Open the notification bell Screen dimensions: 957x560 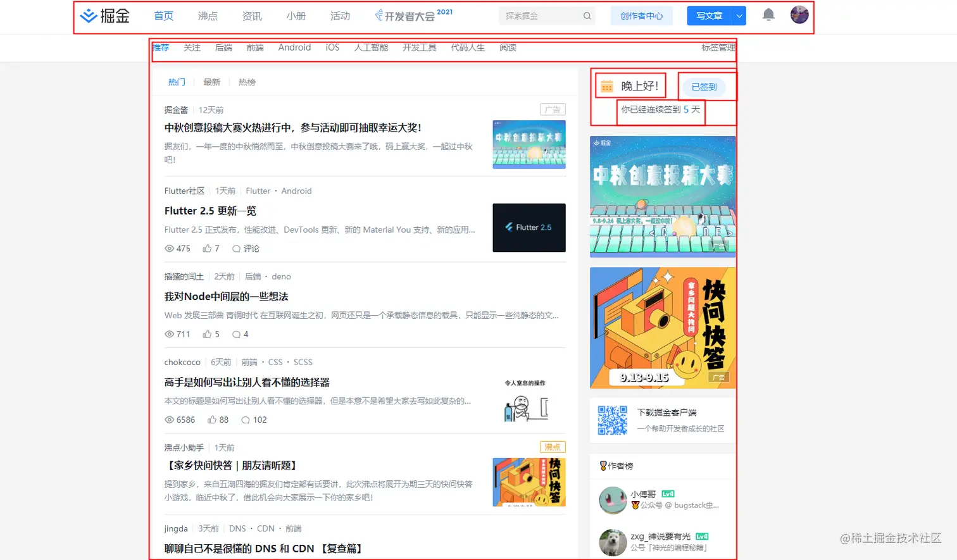coord(768,15)
